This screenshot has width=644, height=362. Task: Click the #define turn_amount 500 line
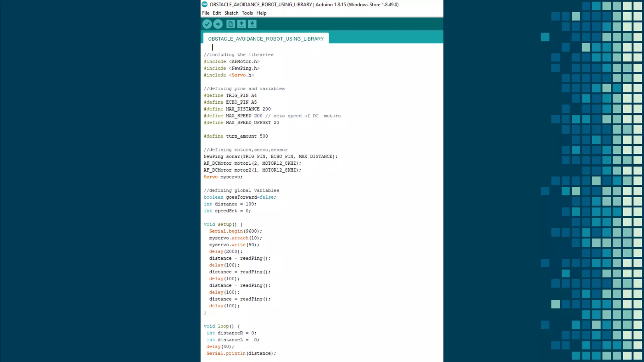(x=236, y=136)
